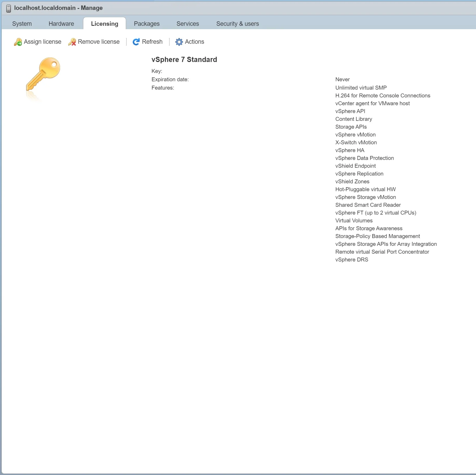Image resolution: width=476 pixels, height=475 pixels.
Task: Click the blue Refresh arrow icon
Action: [136, 42]
